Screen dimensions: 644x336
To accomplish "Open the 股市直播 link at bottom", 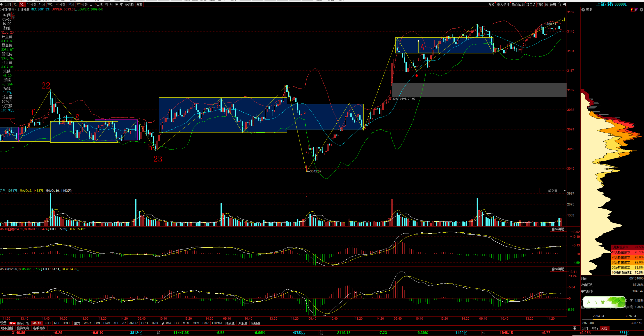I will [x=7, y=328].
